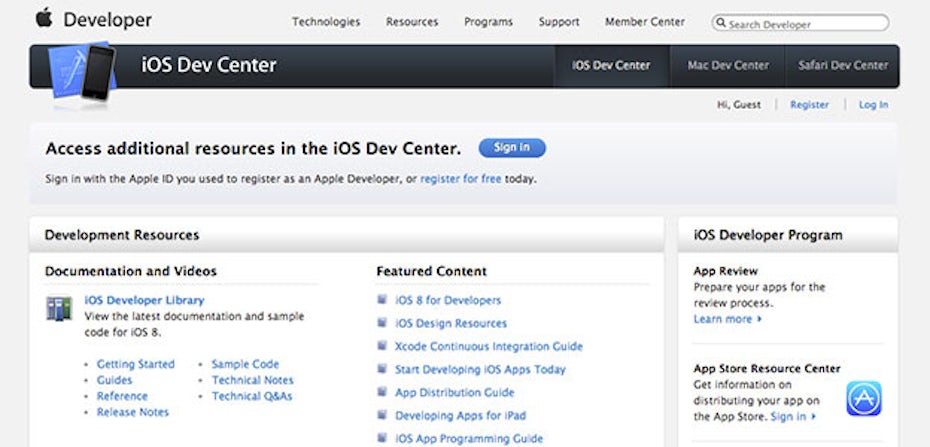Click the Access additional resources headline
930x447 pixels.
[253, 148]
